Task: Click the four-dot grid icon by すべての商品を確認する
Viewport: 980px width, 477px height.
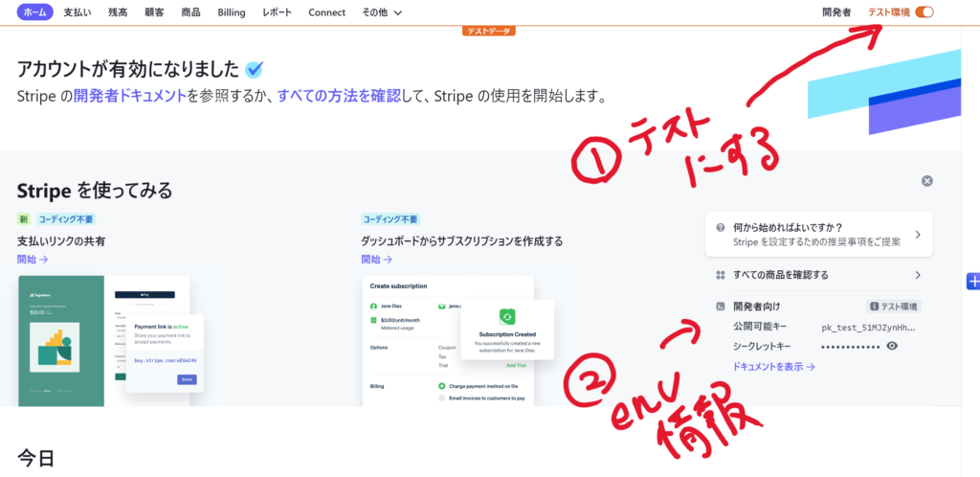Action: click(721, 275)
